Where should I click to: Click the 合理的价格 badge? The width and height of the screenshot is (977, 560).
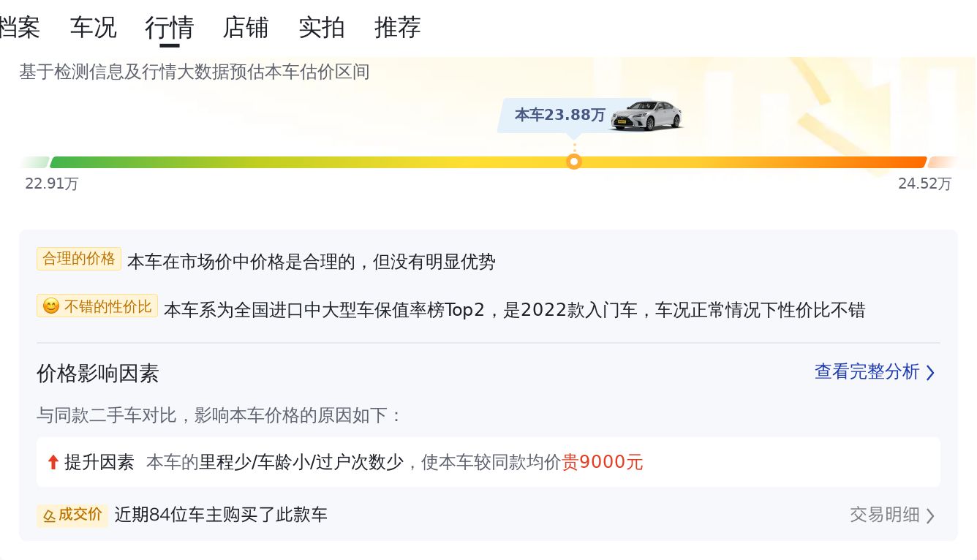click(79, 259)
